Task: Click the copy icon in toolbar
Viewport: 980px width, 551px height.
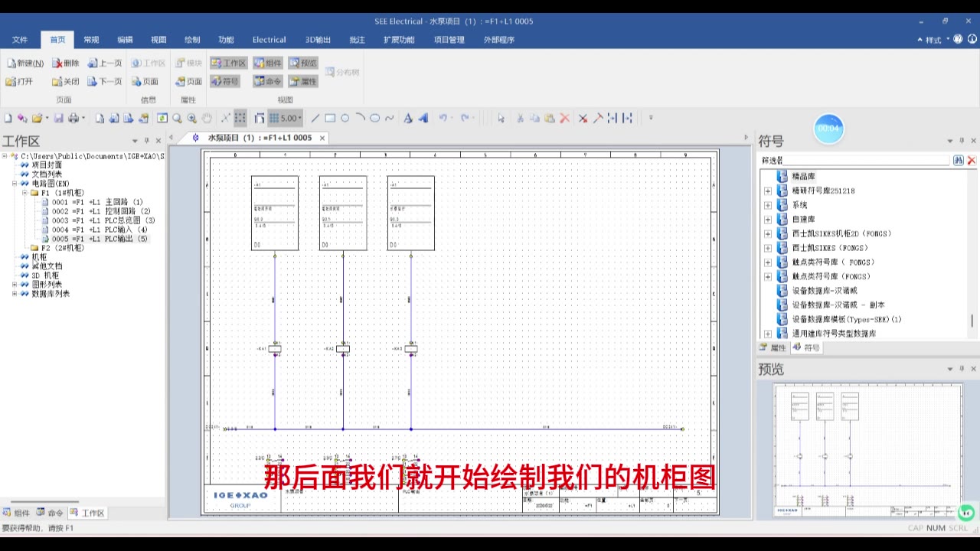Action: [534, 118]
